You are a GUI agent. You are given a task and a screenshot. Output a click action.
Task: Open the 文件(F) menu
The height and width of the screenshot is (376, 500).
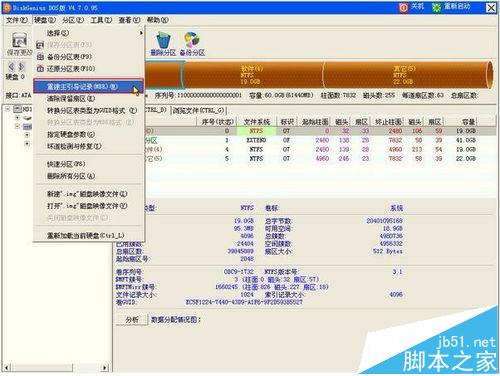click(x=17, y=20)
